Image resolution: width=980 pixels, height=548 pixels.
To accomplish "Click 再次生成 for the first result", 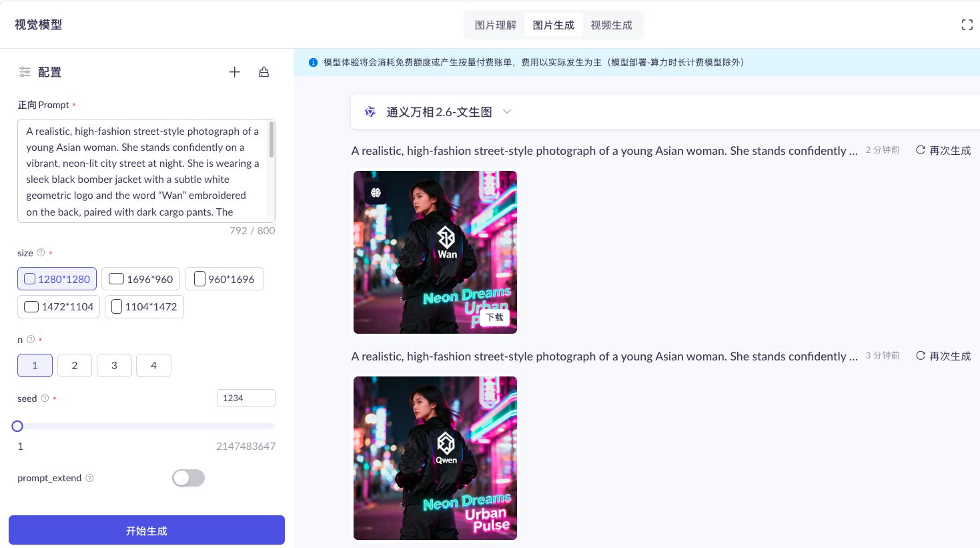I will click(943, 150).
